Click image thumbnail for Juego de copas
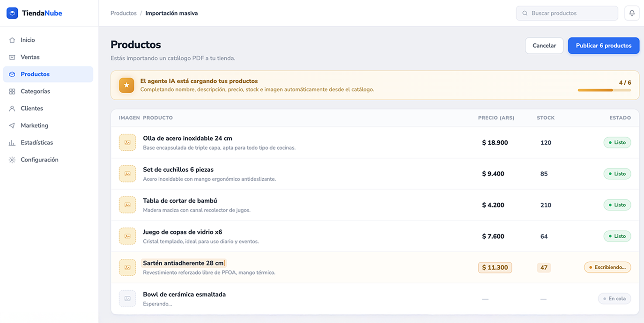This screenshot has height=323, width=644. (x=127, y=236)
